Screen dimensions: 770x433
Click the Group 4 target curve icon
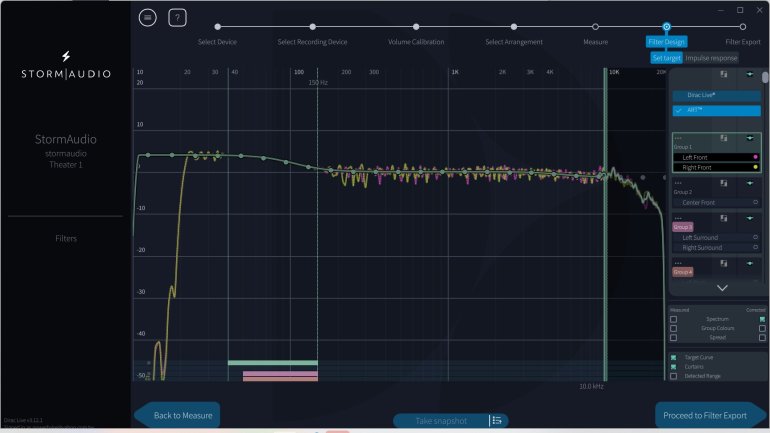(723, 264)
